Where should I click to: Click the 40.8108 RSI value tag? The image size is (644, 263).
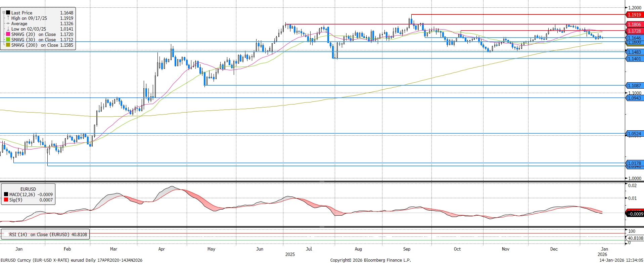[635, 238]
